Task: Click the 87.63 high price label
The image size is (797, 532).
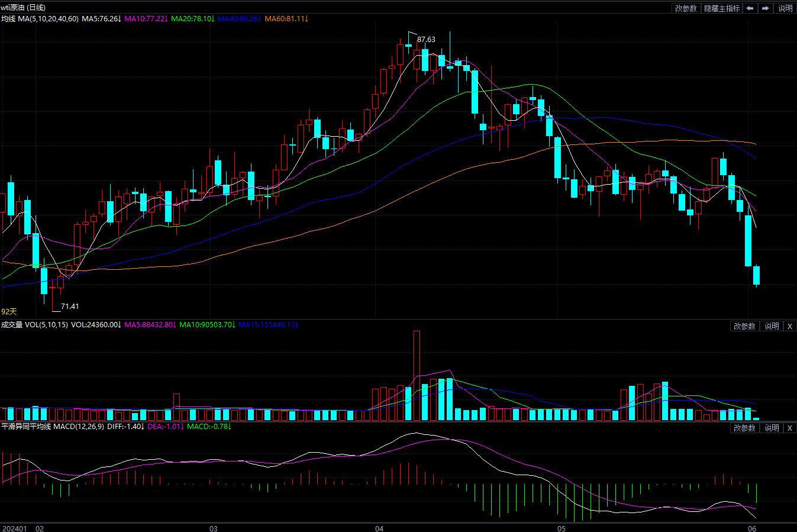Action: [x=426, y=40]
